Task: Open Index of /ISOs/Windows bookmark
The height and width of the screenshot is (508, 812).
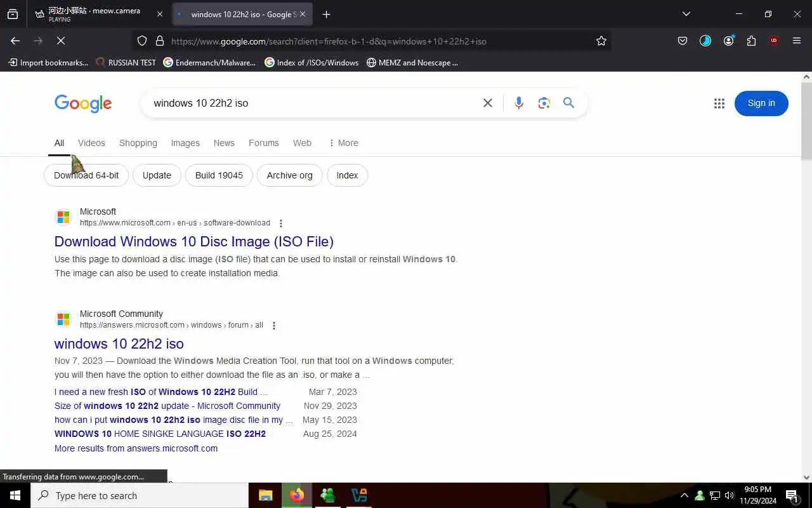Action: pyautogui.click(x=311, y=62)
